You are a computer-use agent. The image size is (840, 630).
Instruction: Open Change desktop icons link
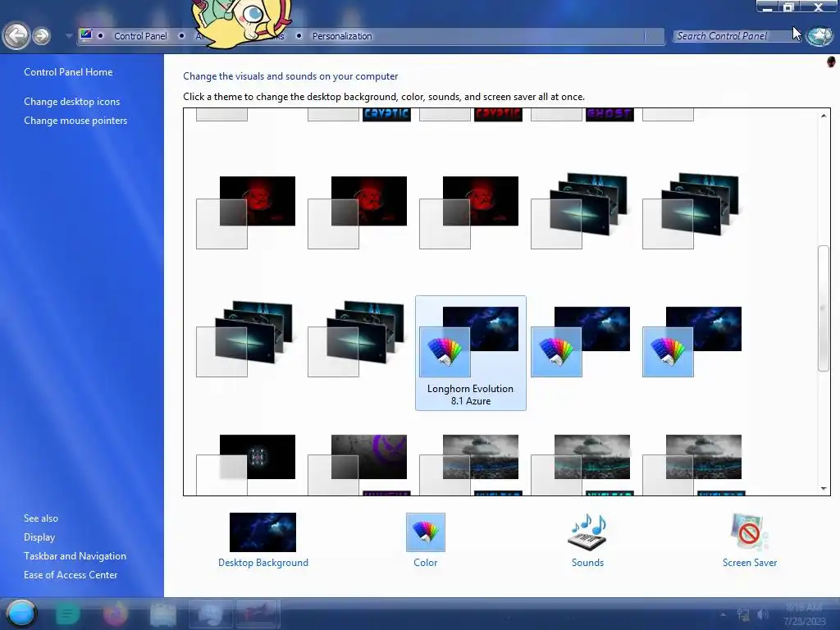click(72, 101)
